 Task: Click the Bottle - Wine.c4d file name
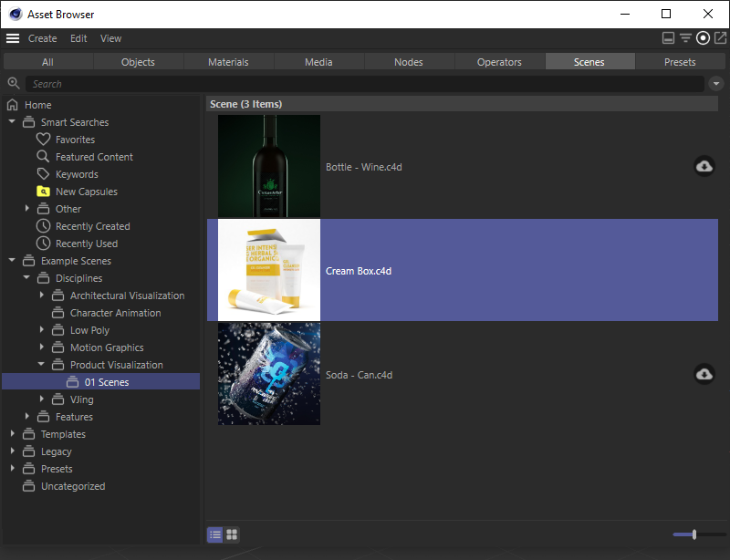click(363, 167)
